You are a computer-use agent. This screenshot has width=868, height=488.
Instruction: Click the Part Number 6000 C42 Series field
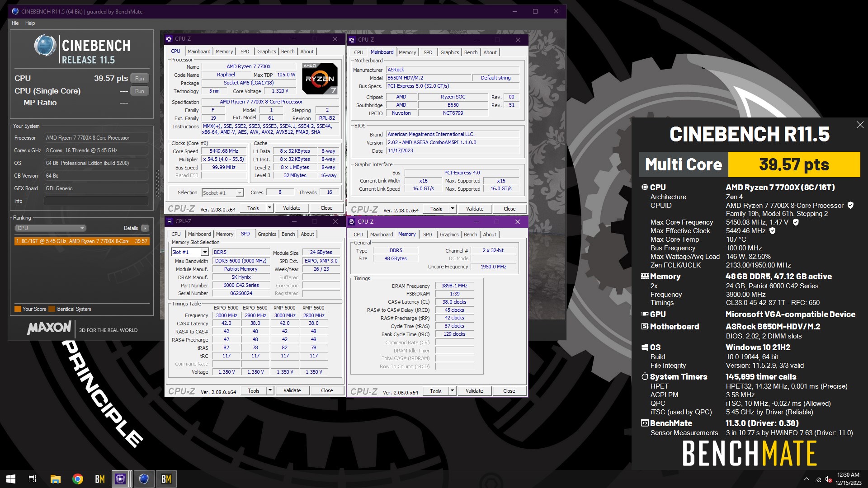241,285
